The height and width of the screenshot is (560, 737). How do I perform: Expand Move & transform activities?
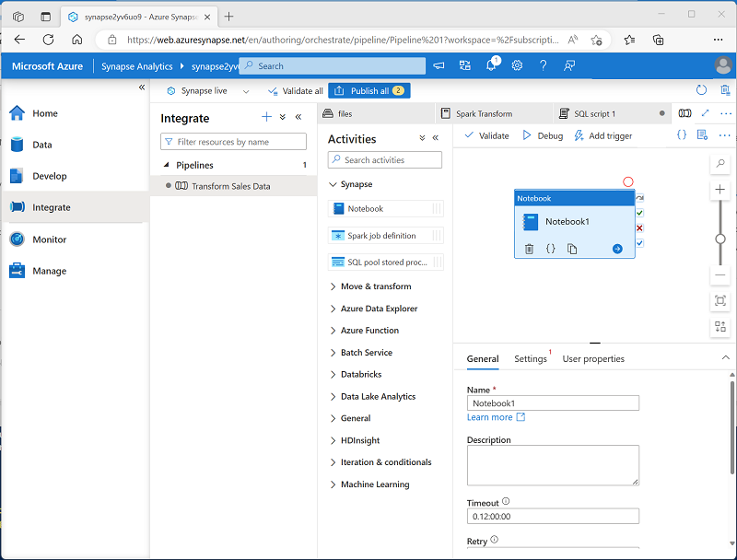[x=333, y=286]
